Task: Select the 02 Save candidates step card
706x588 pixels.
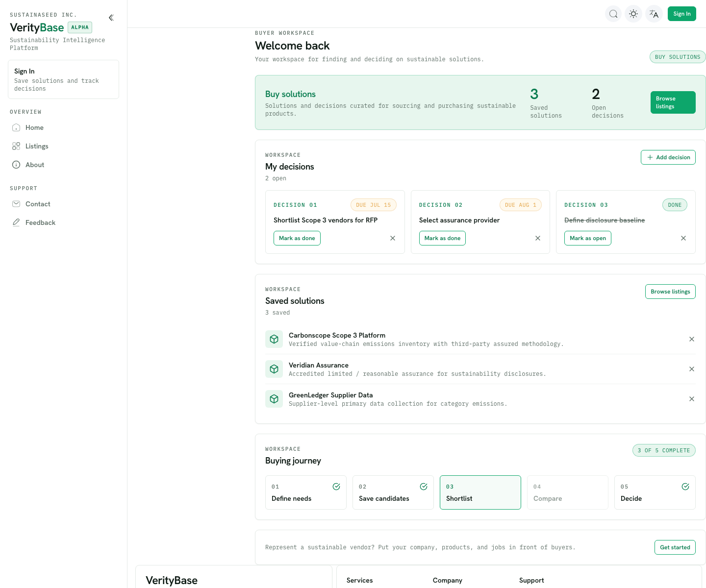Action: (x=393, y=492)
